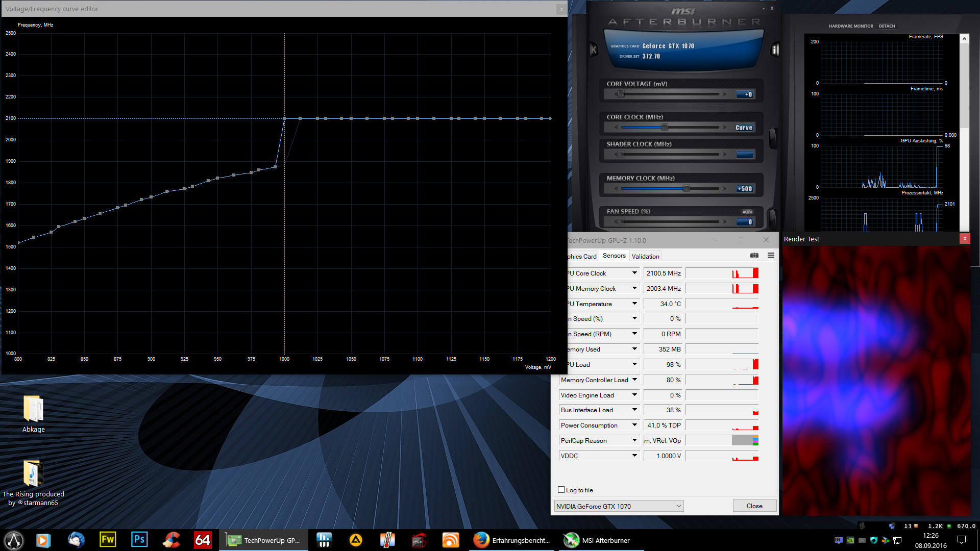The width and height of the screenshot is (980, 551).
Task: Click the Afterburner Kombustor K icon
Action: tap(594, 50)
